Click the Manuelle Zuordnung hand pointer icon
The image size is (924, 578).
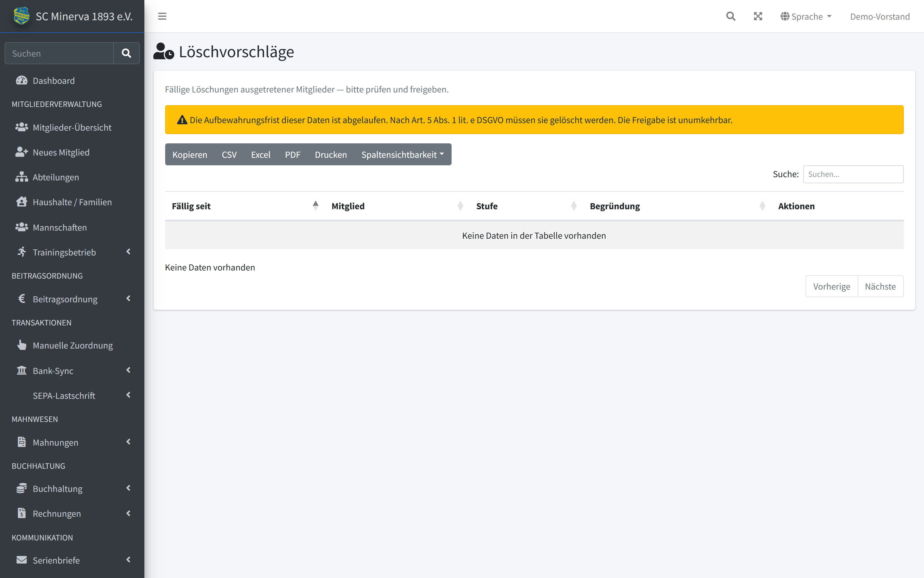point(22,345)
